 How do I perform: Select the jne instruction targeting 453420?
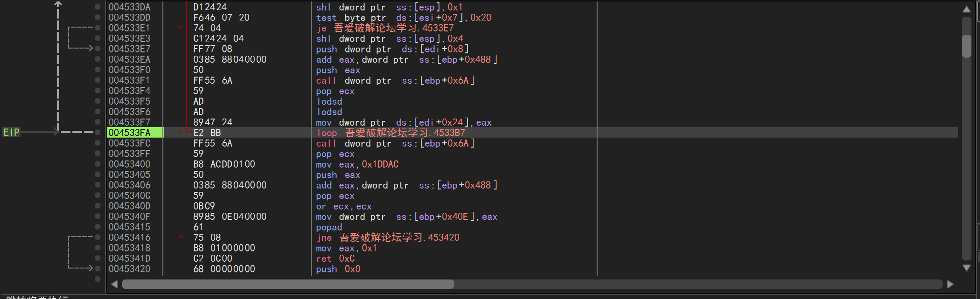(388, 238)
